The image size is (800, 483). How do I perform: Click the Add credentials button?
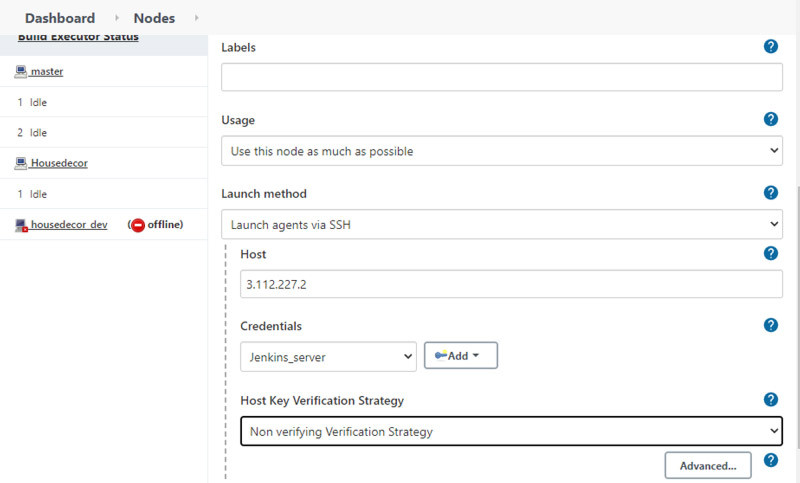461,355
